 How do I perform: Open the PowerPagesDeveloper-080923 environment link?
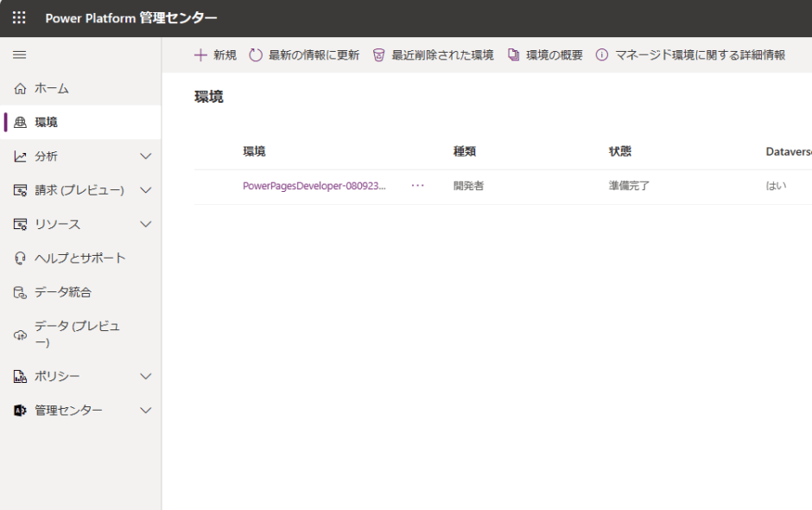point(314,186)
